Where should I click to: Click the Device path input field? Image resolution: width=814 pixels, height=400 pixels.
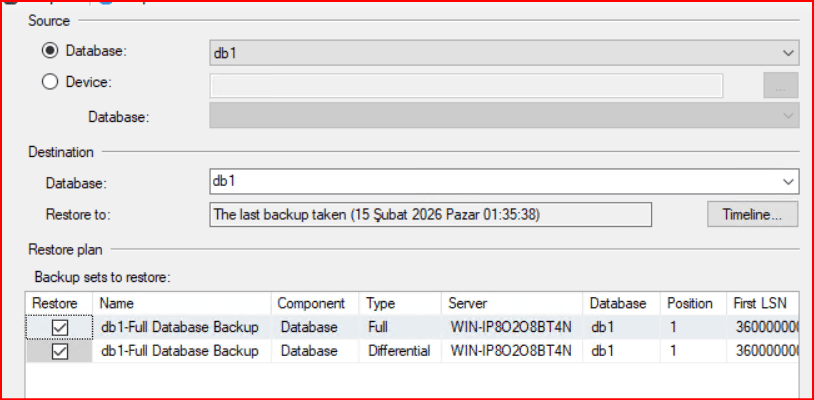465,85
